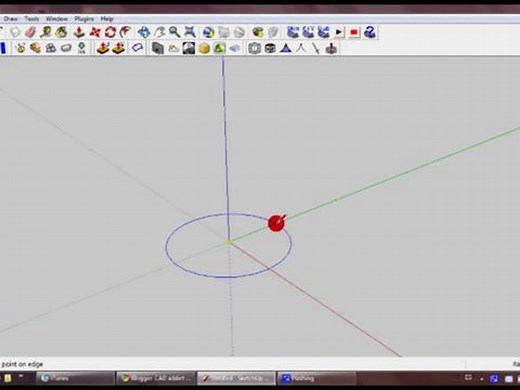Click the dark gray X-ray style icon
Image resolution: width=520 pixels, height=390 pixels.
(x=158, y=48)
